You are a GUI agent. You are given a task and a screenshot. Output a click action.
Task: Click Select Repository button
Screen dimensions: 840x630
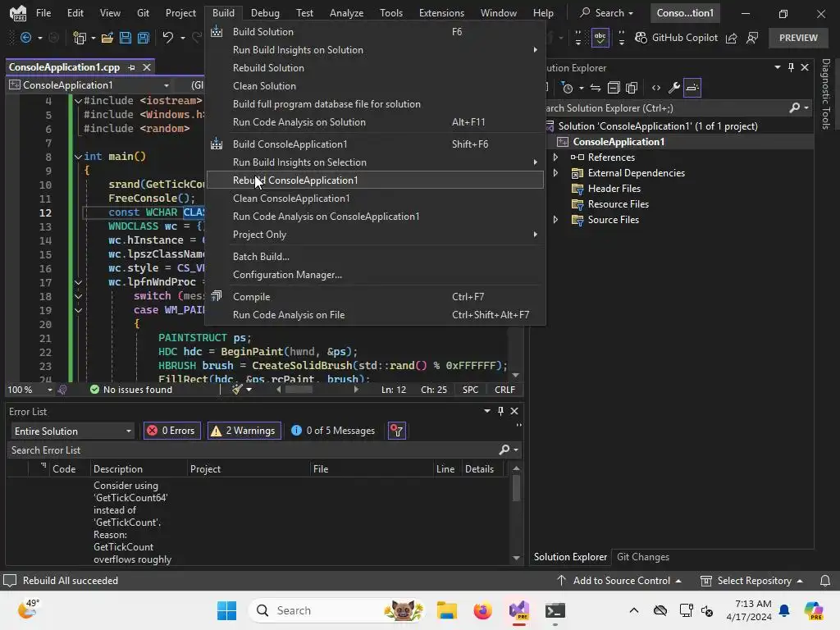(x=752, y=581)
